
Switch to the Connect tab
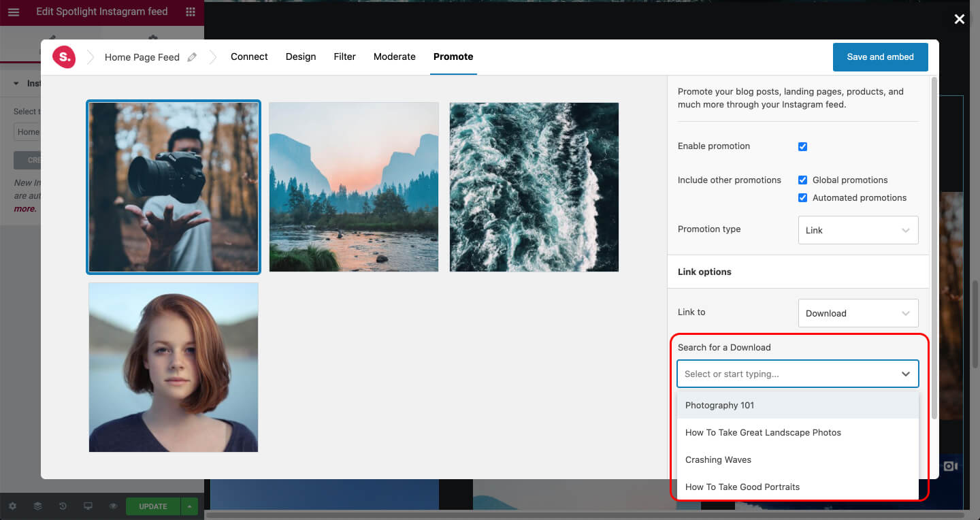pos(249,56)
